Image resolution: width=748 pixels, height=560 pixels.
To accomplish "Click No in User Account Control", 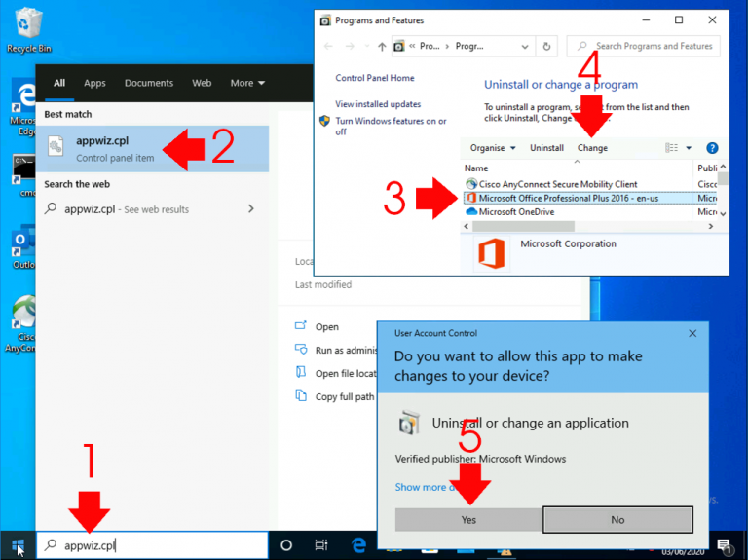I will click(617, 520).
